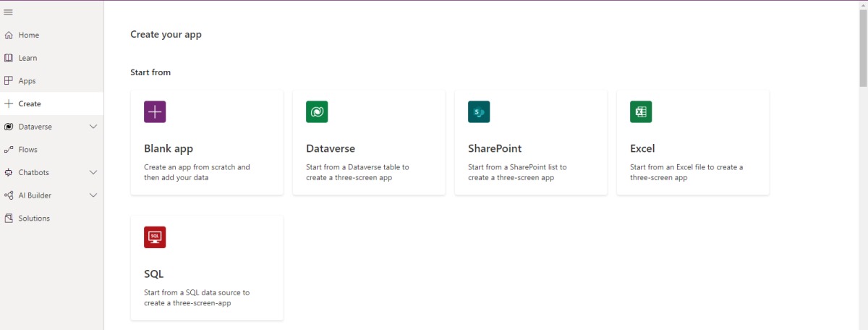The image size is (868, 330).
Task: Expand the AI Builder sidebar chevron
Action: pos(93,195)
